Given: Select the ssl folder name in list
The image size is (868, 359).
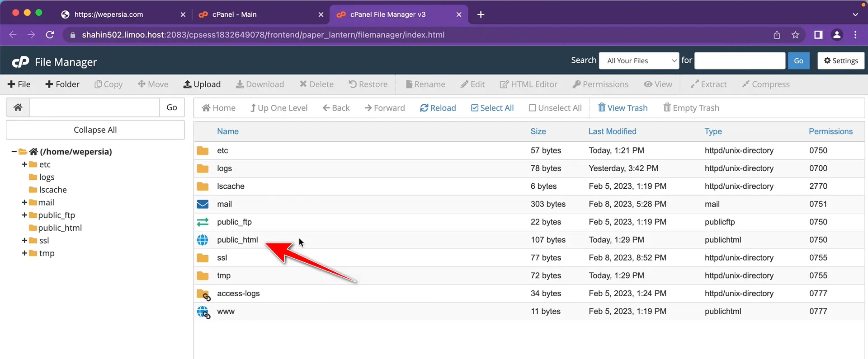Looking at the screenshot, I should point(222,258).
